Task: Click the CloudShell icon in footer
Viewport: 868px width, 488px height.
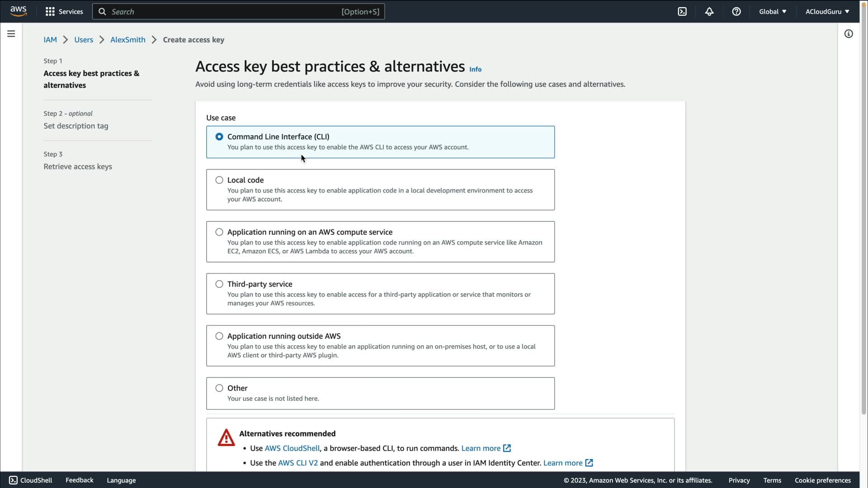Action: tap(13, 480)
